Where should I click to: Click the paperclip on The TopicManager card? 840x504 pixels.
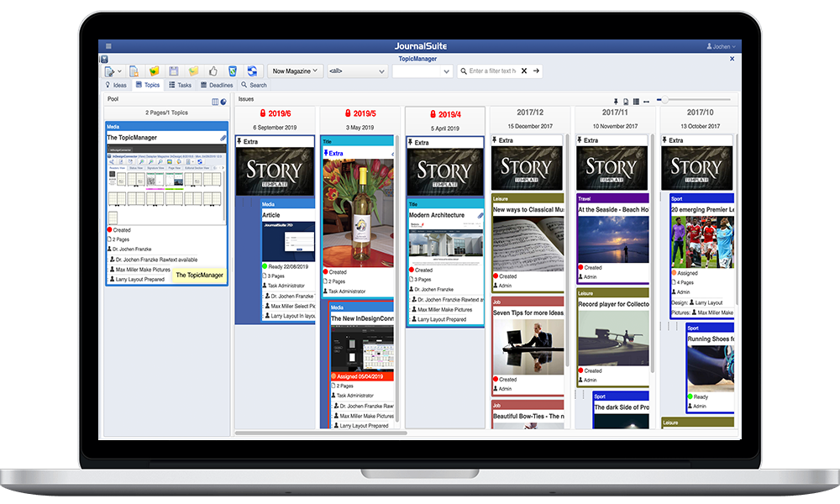coord(223,138)
